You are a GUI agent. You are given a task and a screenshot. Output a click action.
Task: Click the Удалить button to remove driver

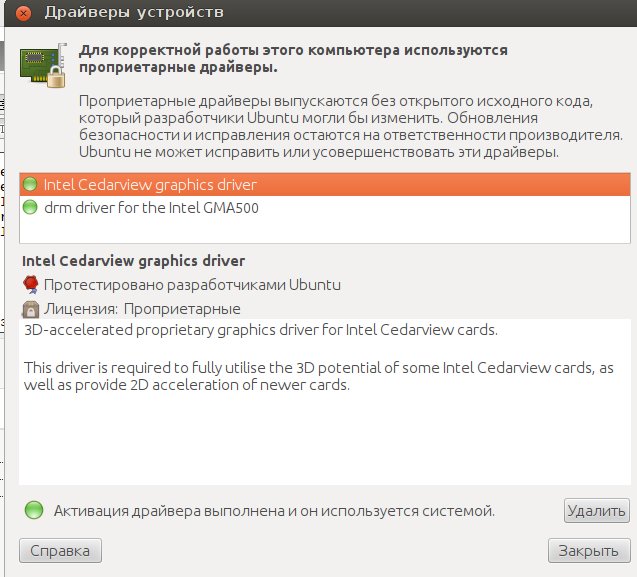coord(596,510)
